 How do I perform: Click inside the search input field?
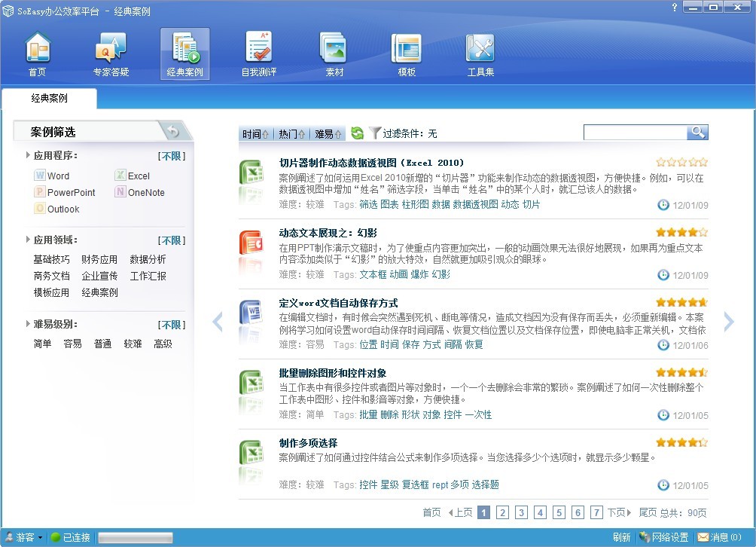tap(636, 132)
